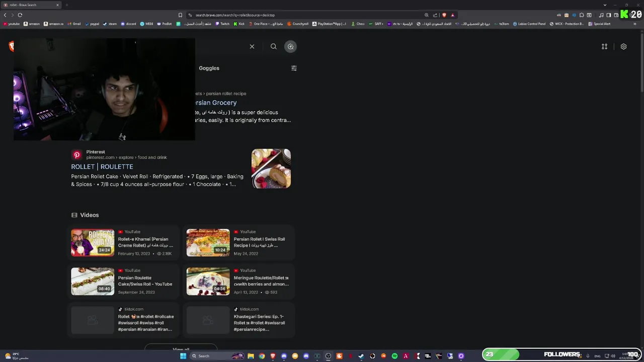
Task: Open the MEE6 bookmark
Action: [146, 24]
